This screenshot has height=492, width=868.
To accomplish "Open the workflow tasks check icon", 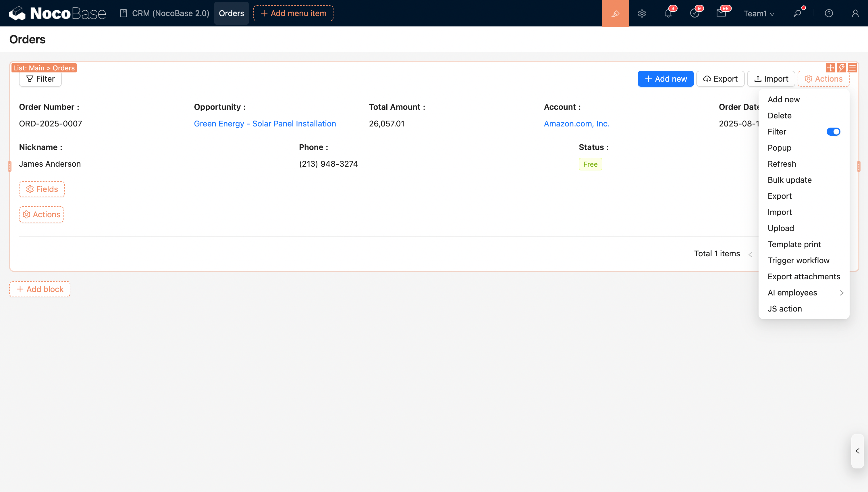I will (x=695, y=13).
